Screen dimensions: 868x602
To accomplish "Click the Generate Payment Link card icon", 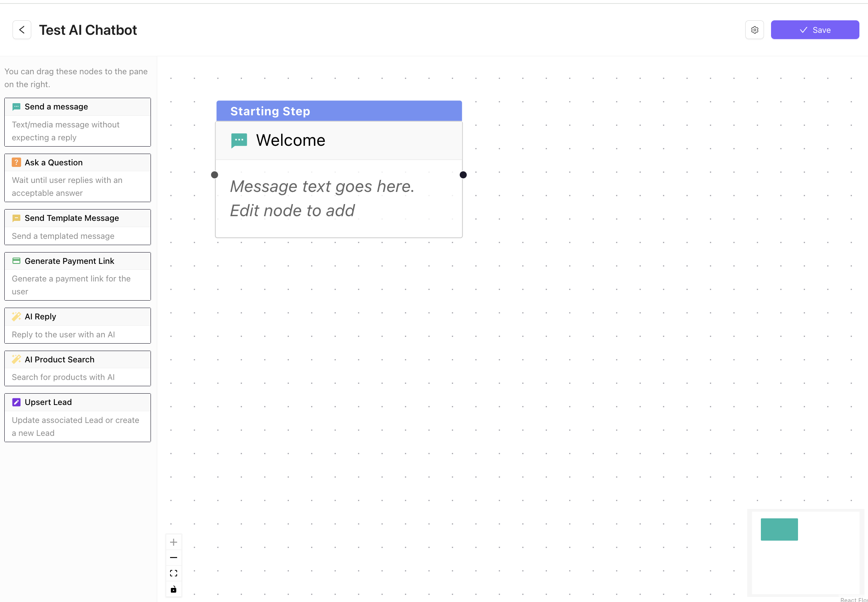I will 16,261.
